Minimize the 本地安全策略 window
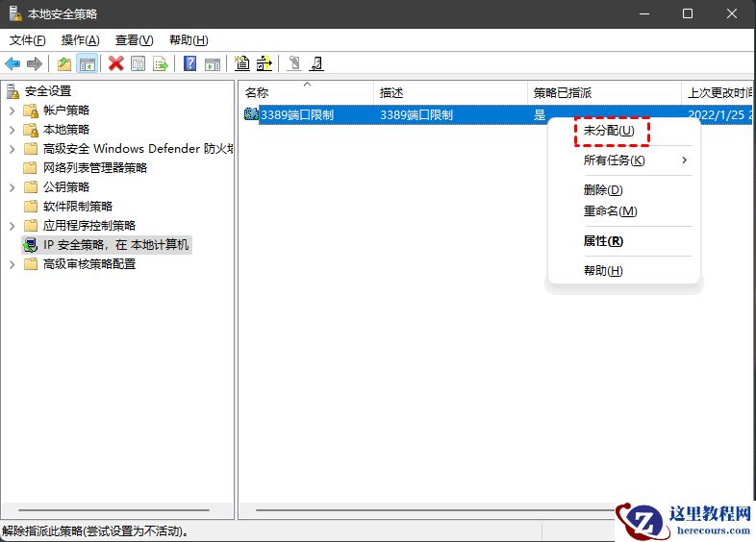The image size is (756, 542). pos(644,13)
